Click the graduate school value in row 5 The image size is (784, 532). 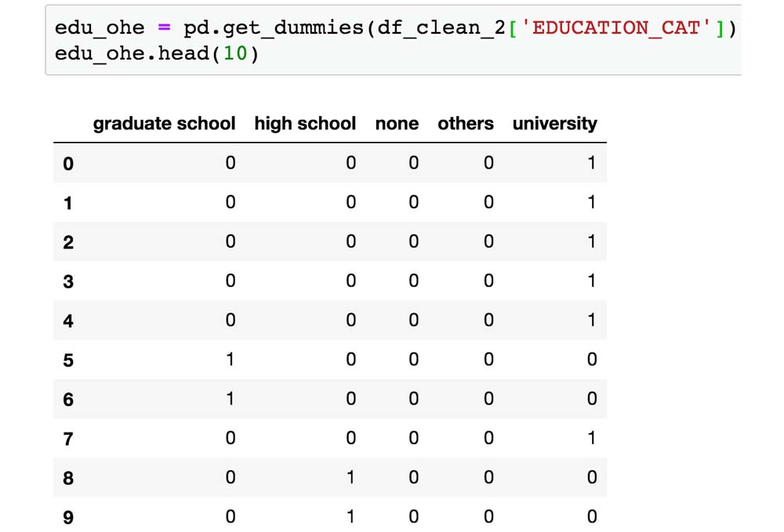[x=230, y=360]
